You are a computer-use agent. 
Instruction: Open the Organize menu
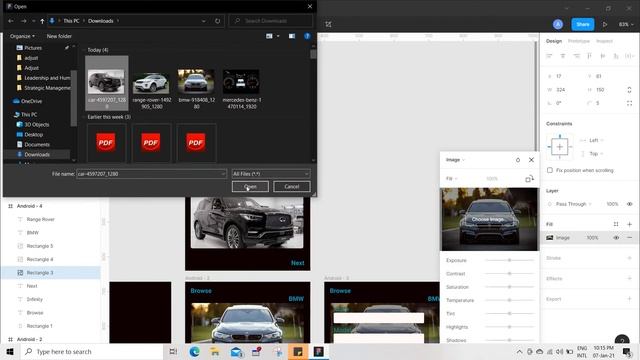[22, 36]
